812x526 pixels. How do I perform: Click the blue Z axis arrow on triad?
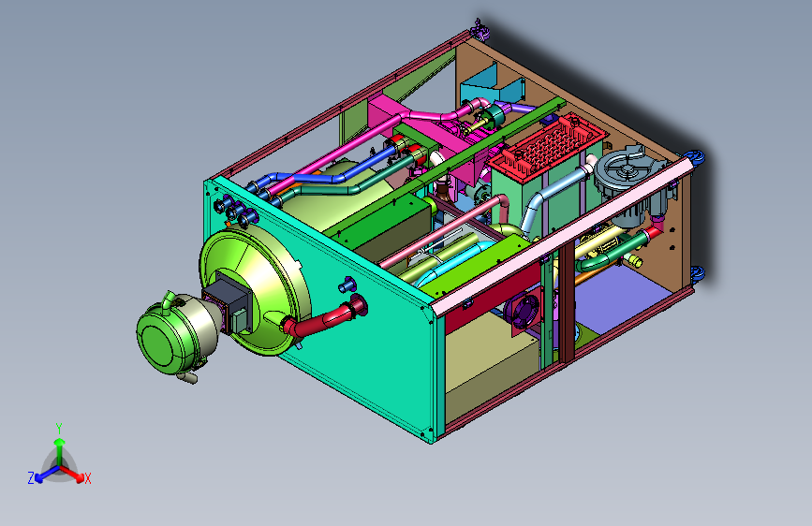coord(47,474)
